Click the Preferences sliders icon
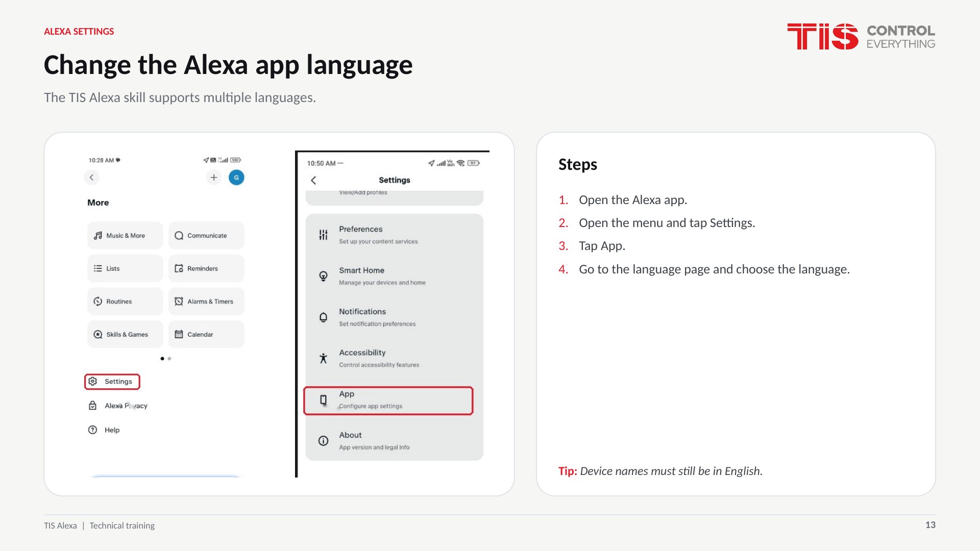Screen dimensions: 980x551 coord(323,235)
